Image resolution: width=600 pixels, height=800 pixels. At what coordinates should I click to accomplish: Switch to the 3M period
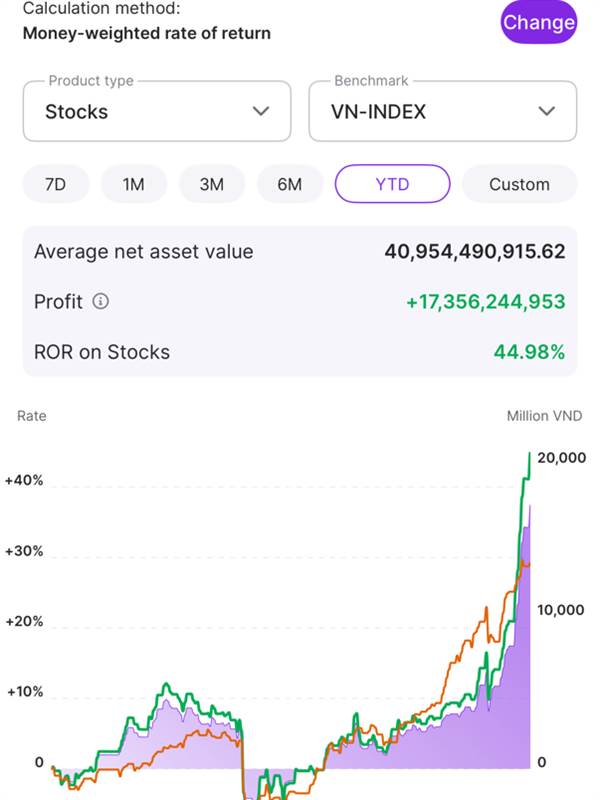tap(212, 184)
